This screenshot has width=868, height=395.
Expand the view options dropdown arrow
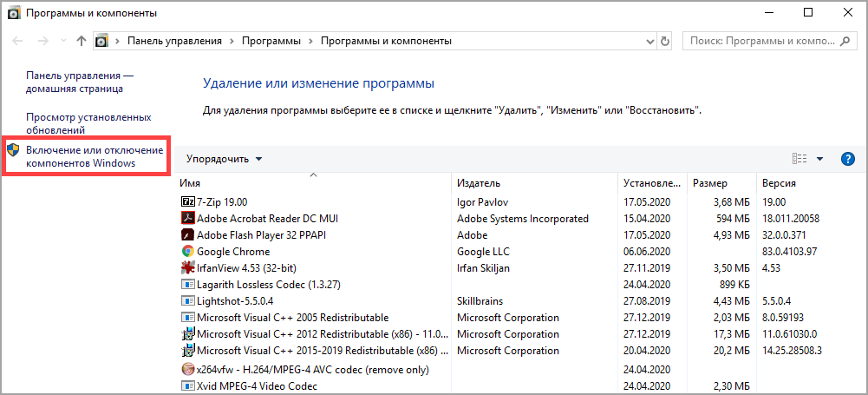tap(819, 159)
